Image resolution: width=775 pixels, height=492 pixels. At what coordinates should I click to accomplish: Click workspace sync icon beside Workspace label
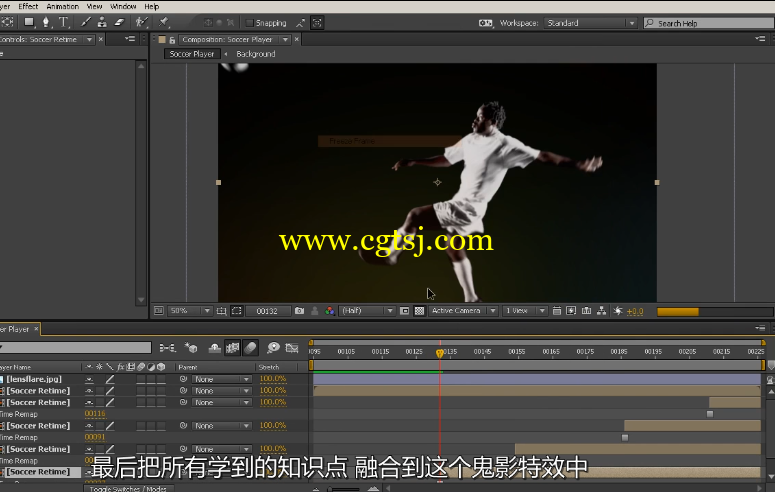(485, 23)
